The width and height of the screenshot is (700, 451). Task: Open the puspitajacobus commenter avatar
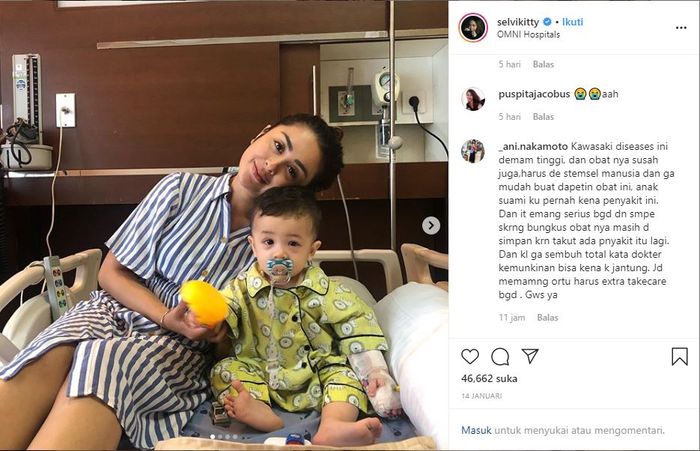point(473,99)
